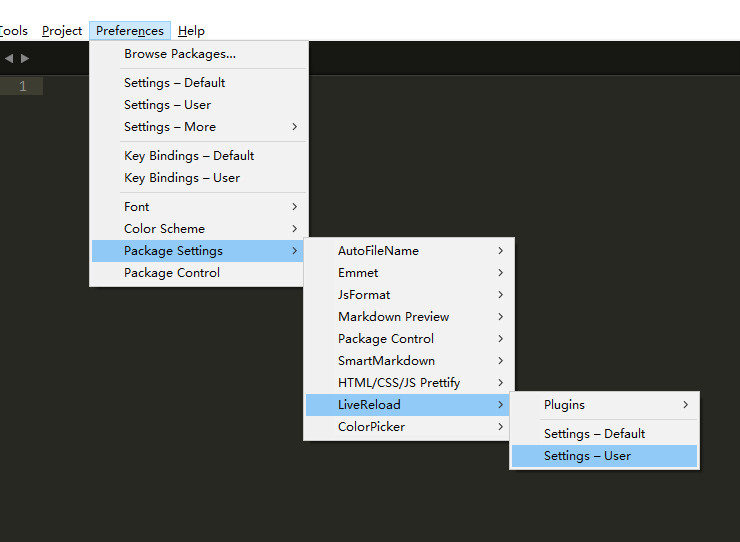Click the left tab navigation arrow
The width and height of the screenshot is (740, 542).
[9, 58]
